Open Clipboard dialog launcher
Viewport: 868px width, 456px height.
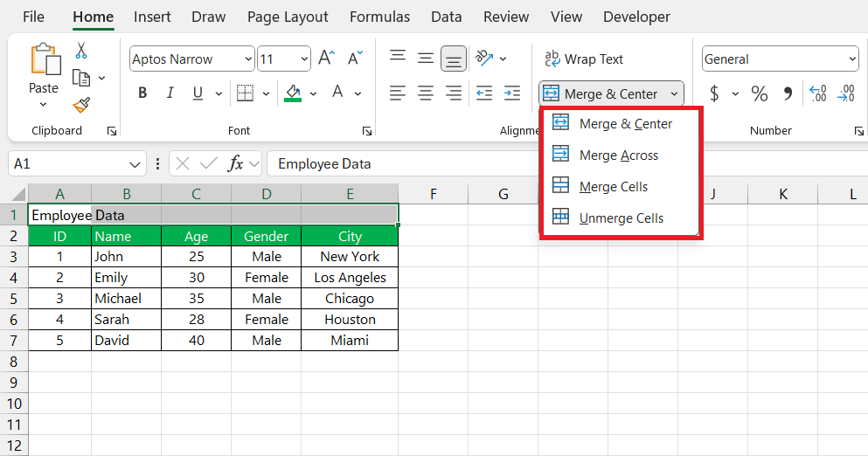click(112, 131)
